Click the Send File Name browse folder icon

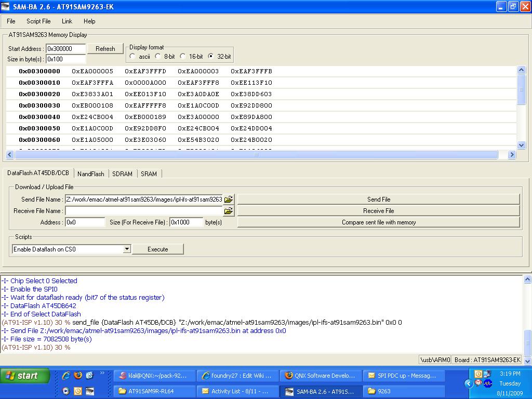point(228,199)
